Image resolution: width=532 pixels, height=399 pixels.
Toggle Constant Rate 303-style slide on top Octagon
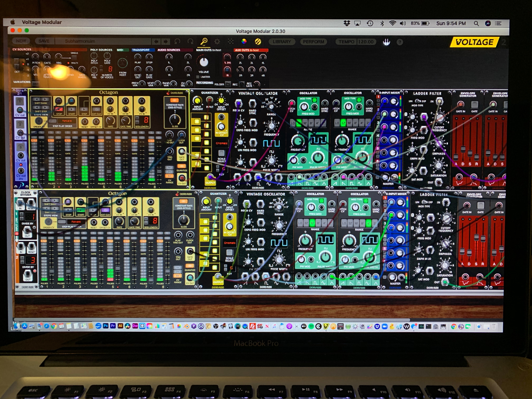click(175, 100)
